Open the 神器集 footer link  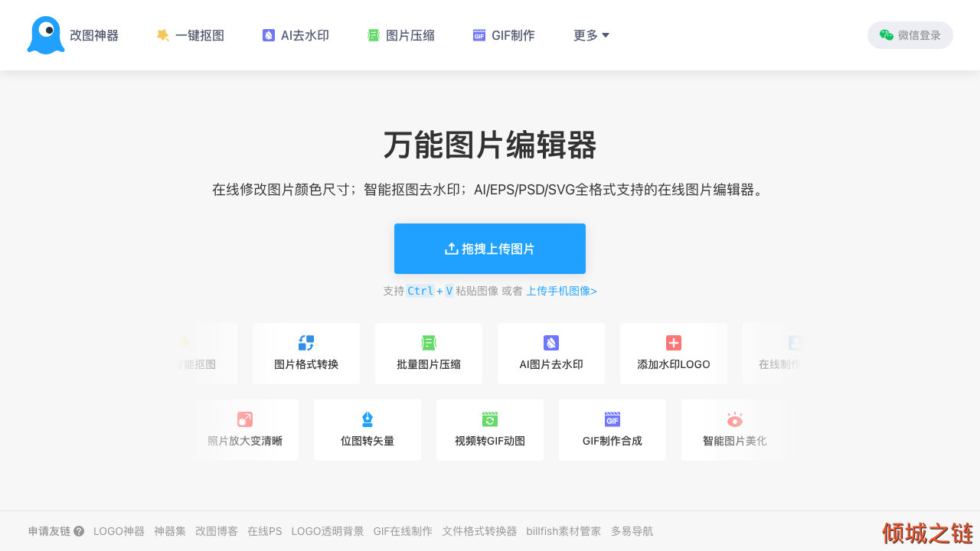(170, 531)
